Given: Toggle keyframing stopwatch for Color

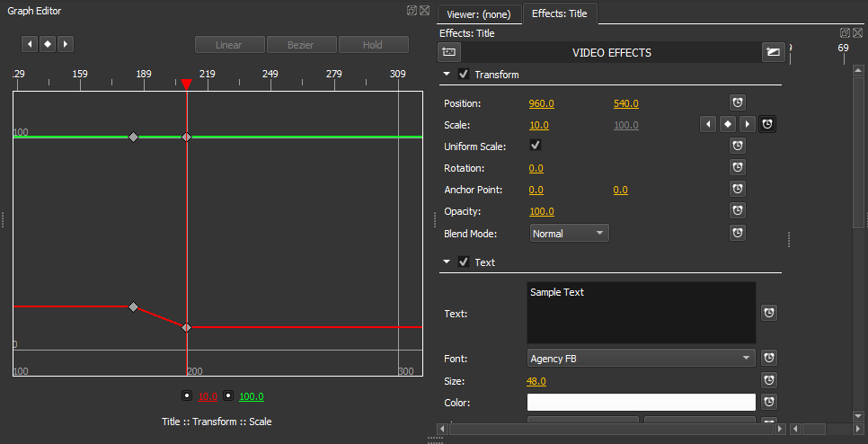Looking at the screenshot, I should (769, 402).
